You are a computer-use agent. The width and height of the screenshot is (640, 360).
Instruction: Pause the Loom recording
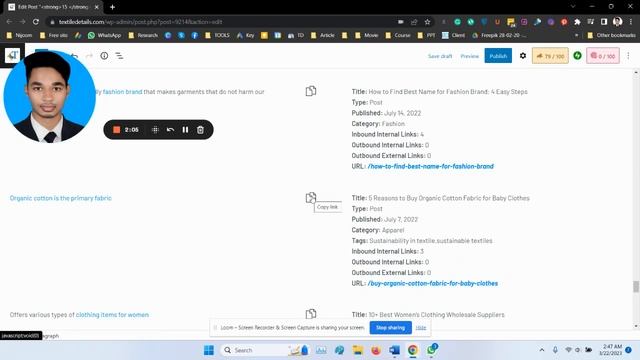[185, 129]
